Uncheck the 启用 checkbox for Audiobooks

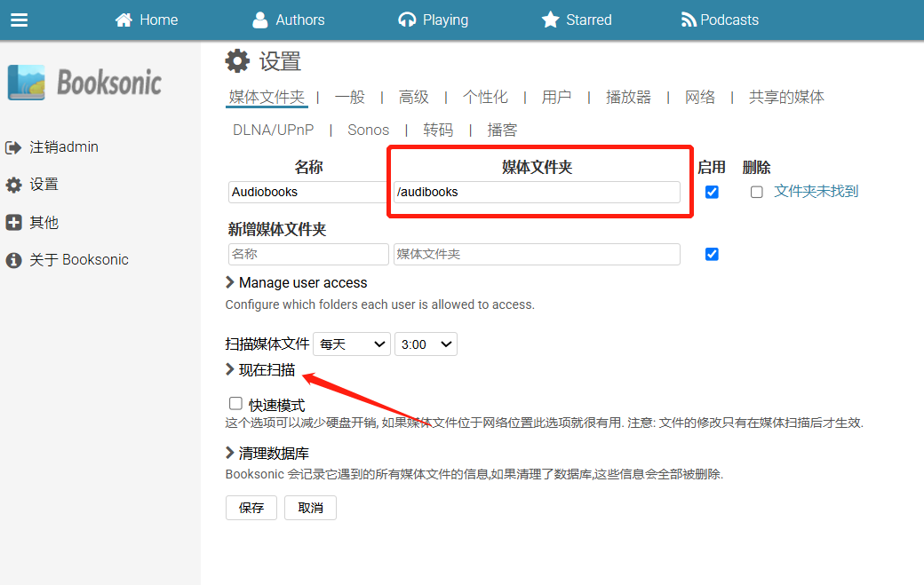pyautogui.click(x=712, y=192)
